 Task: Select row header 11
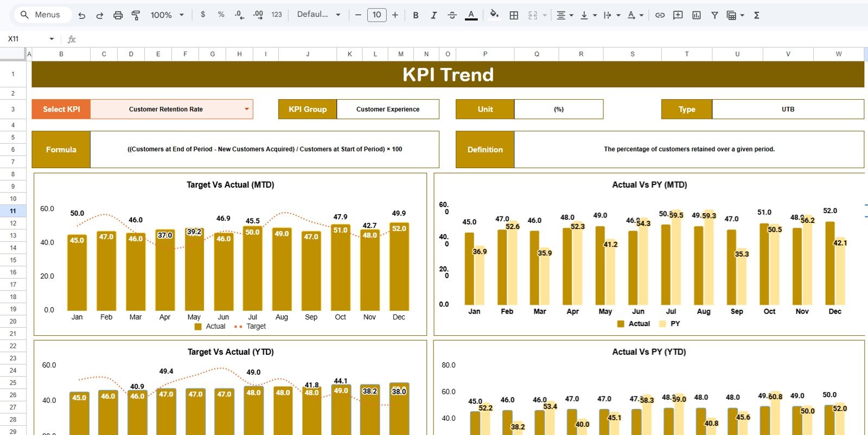point(13,211)
